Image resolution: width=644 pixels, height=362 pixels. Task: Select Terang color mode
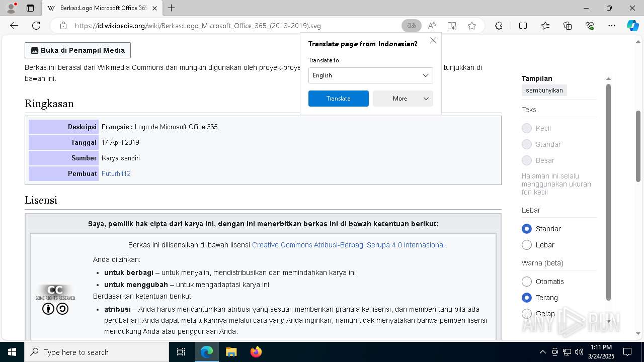pyautogui.click(x=527, y=298)
